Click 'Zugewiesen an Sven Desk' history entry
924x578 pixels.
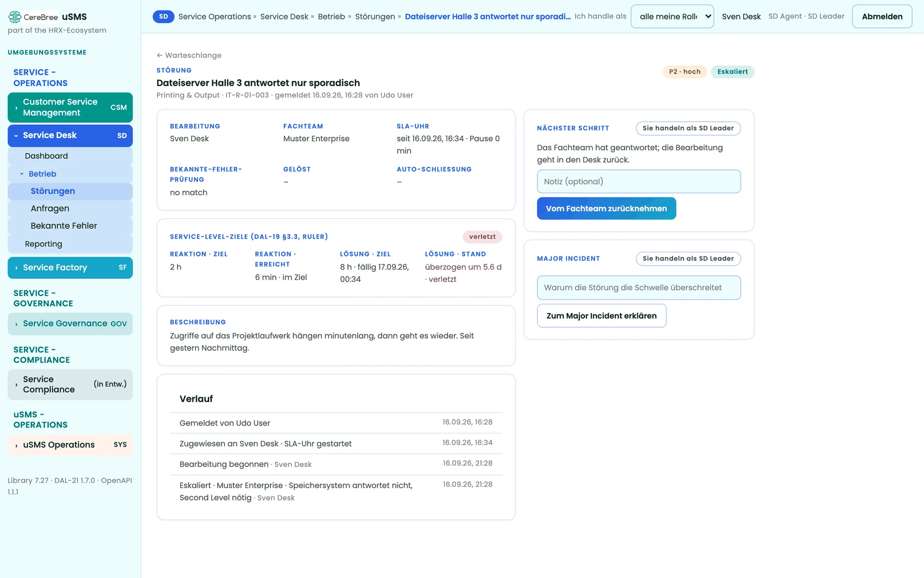tap(336, 443)
